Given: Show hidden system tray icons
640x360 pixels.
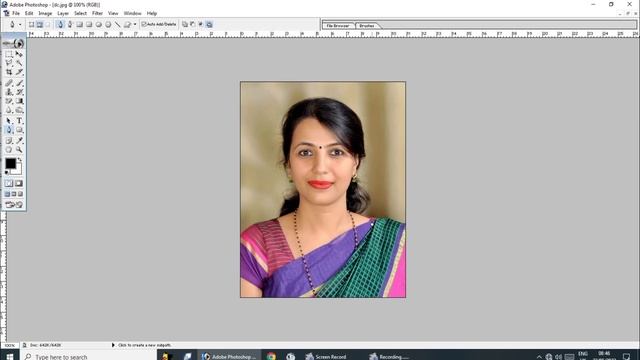Looking at the screenshot, I should (539, 357).
